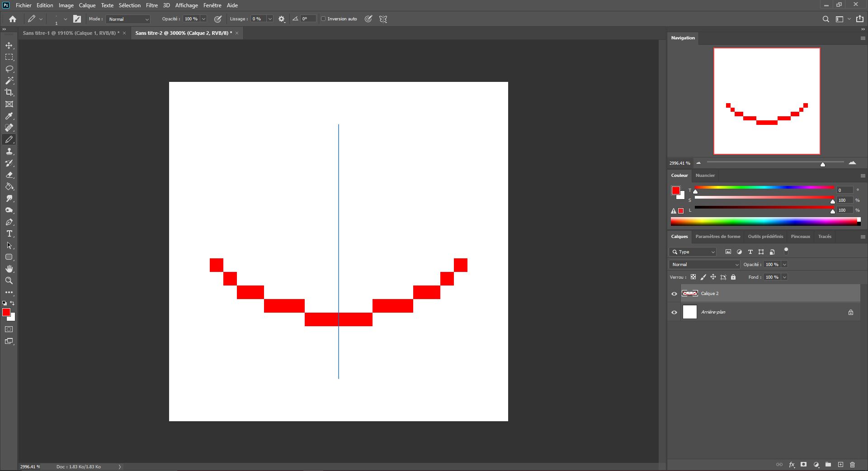The height and width of the screenshot is (471, 868).
Task: Click the Home button in the toolbar
Action: [12, 19]
